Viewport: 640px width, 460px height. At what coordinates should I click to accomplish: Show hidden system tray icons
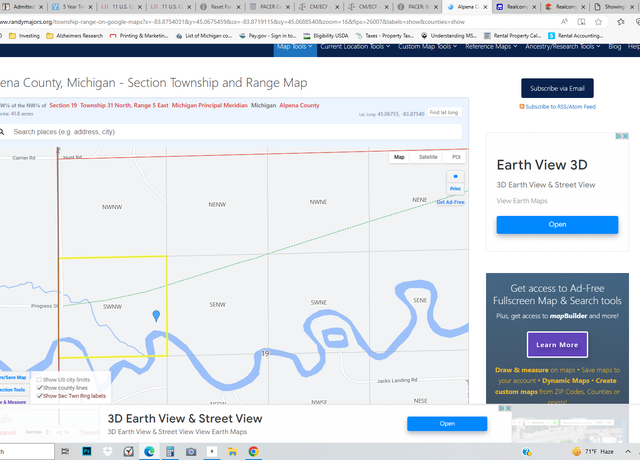click(x=628, y=451)
